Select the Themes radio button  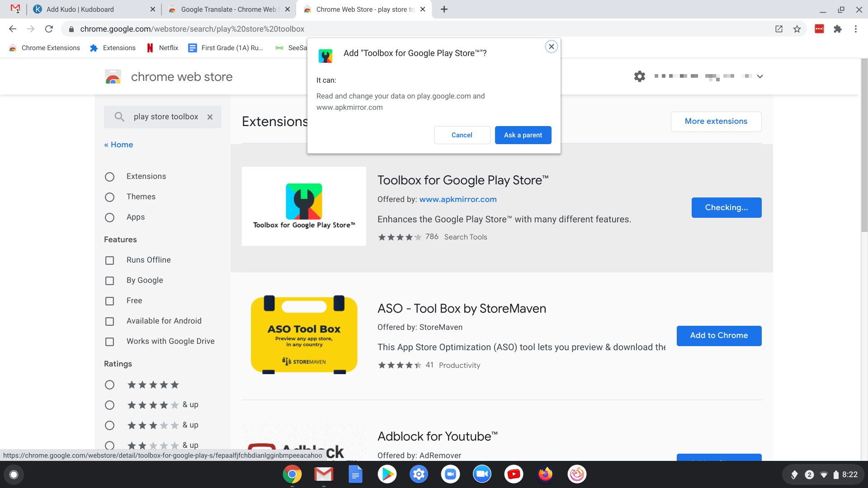(x=109, y=197)
